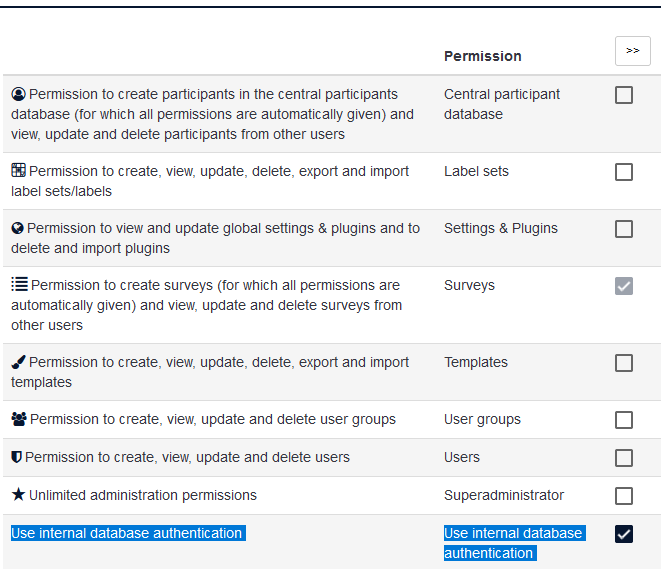Check the User groups checkbox
The image size is (661, 569).
(623, 420)
